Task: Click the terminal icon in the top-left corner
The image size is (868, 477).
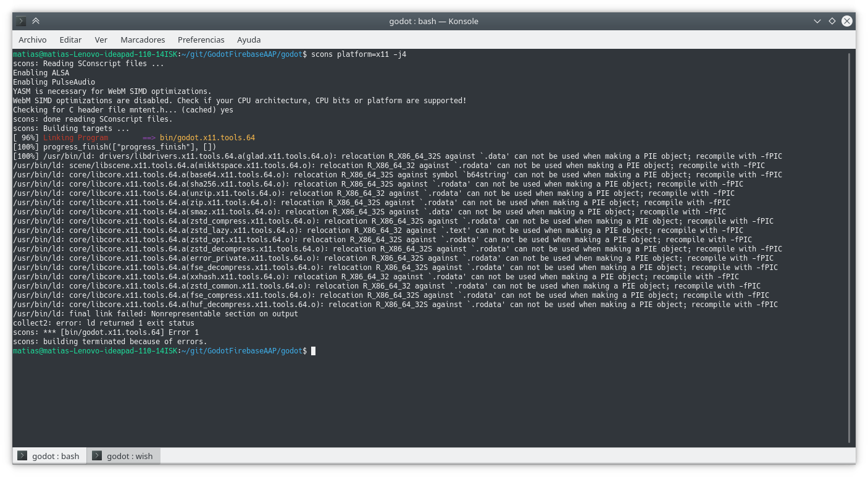Action: 20,20
